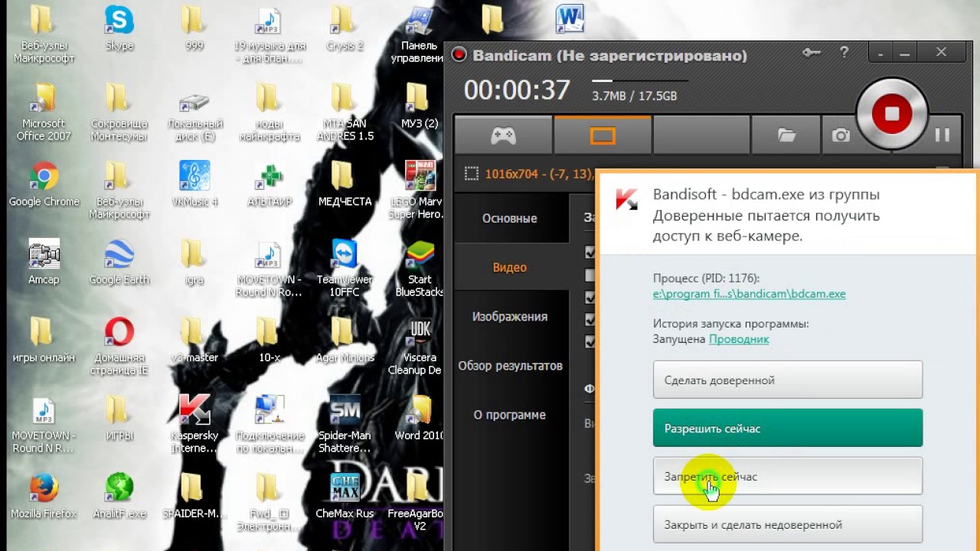Take a screenshot with Bandicam's camera icon
The image size is (980, 551).
[x=841, y=135]
